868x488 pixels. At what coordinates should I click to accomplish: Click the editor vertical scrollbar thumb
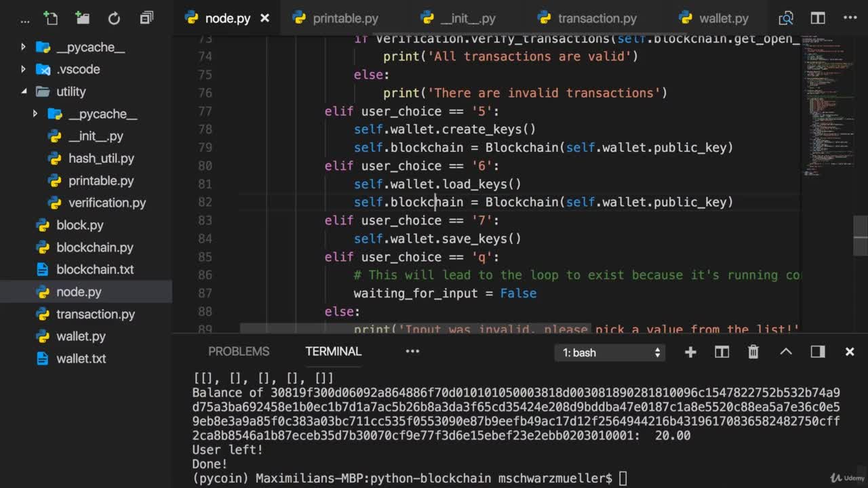coord(861,235)
